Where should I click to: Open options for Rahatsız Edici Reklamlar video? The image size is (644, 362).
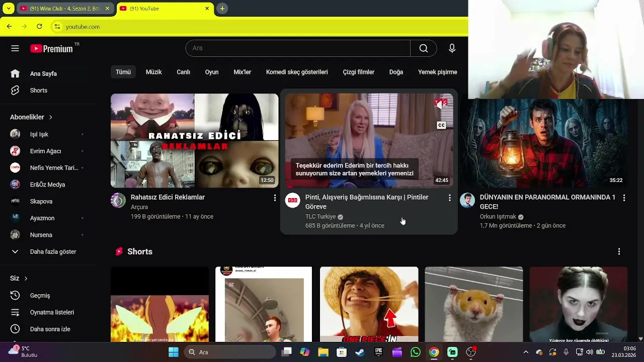point(275,198)
